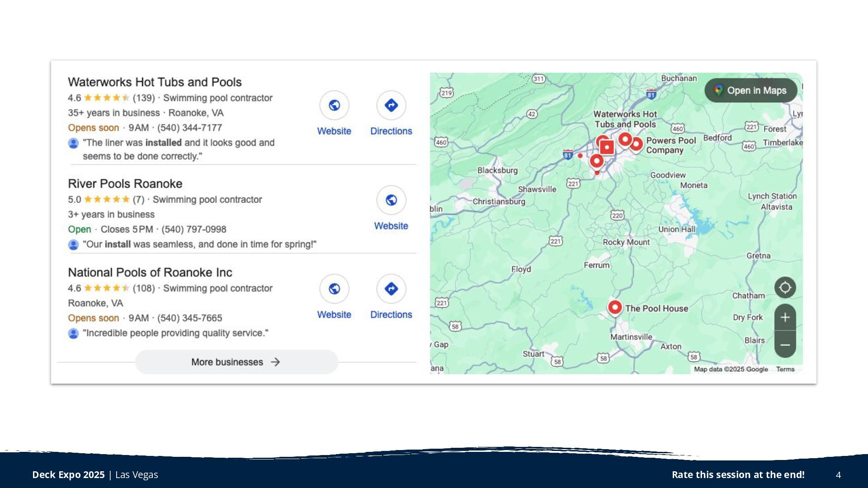868x488 pixels.
Task: Open National Pools of Roanoke Inc listing
Action: pyautogui.click(x=150, y=272)
